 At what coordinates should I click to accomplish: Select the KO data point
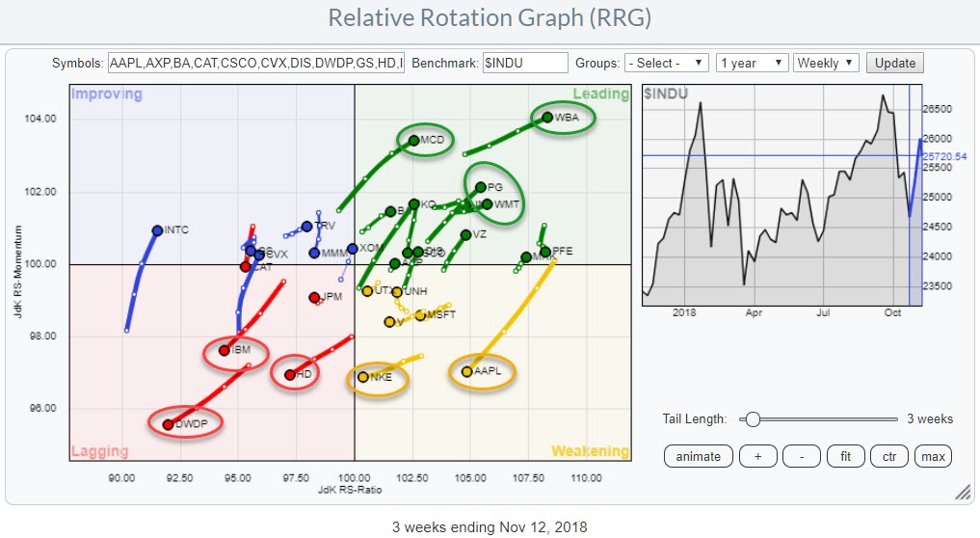click(x=413, y=204)
